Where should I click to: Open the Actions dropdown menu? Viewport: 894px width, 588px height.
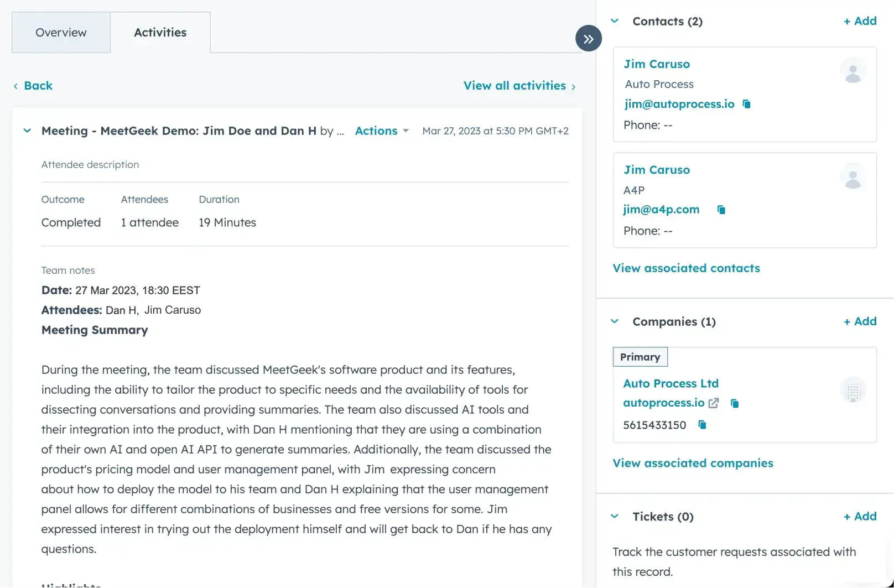382,131
